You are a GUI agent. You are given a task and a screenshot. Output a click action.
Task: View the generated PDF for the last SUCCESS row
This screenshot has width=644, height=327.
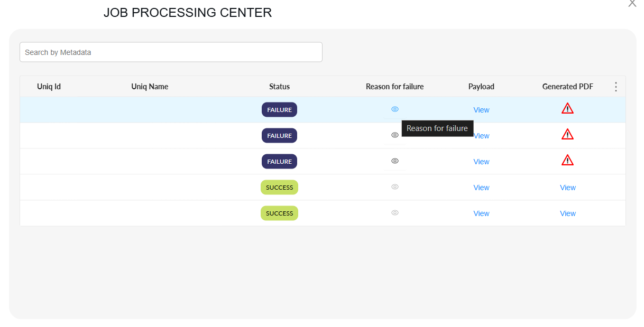click(568, 213)
